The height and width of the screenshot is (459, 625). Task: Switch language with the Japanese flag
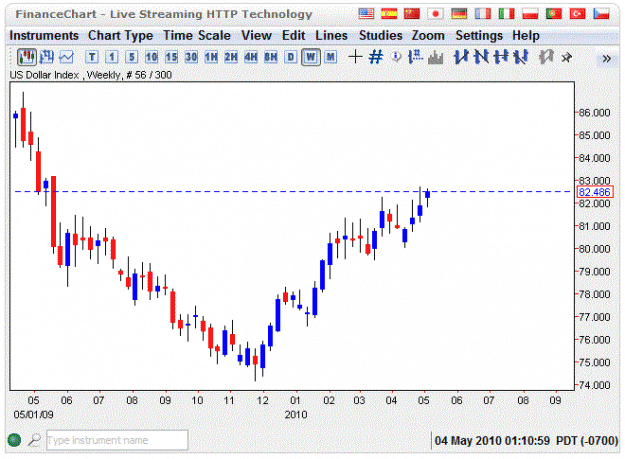pyautogui.click(x=435, y=14)
